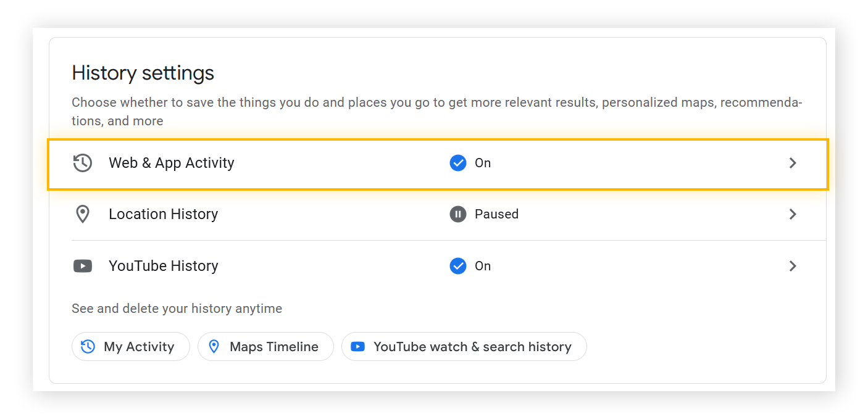The width and height of the screenshot is (868, 419).
Task: Click the blue On checkmark for YouTube History
Action: pos(457,266)
